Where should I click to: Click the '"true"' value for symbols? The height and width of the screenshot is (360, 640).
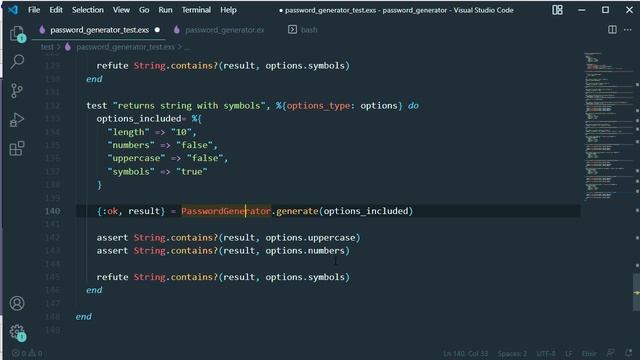(192, 172)
